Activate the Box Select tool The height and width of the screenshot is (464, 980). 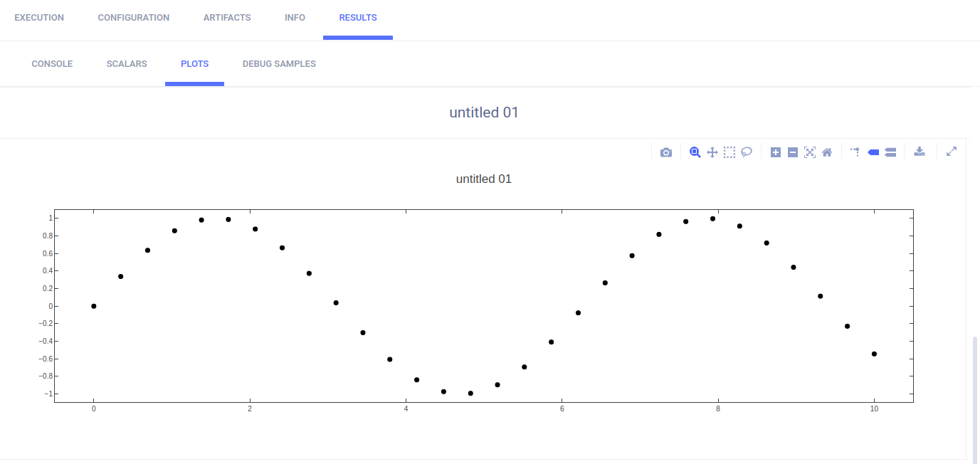(x=729, y=152)
